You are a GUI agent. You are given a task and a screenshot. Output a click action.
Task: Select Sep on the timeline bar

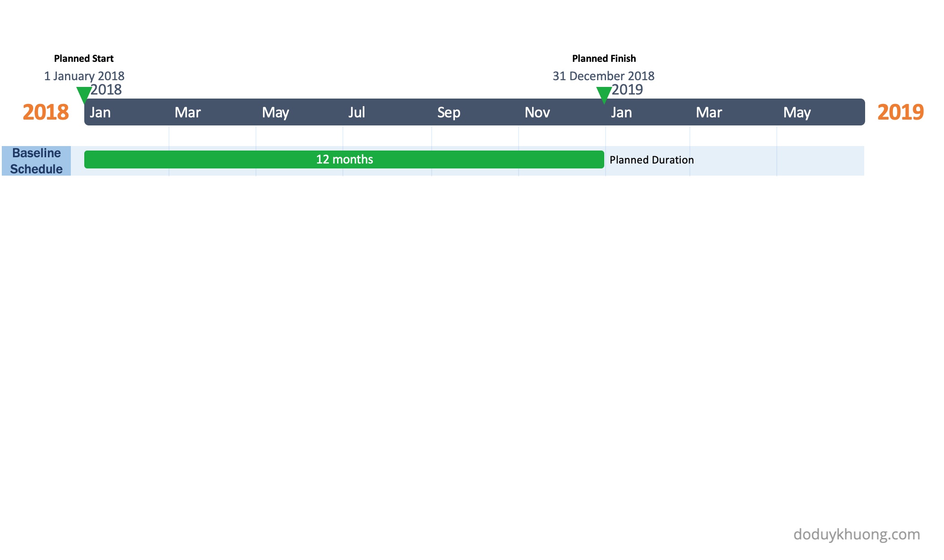coord(449,112)
